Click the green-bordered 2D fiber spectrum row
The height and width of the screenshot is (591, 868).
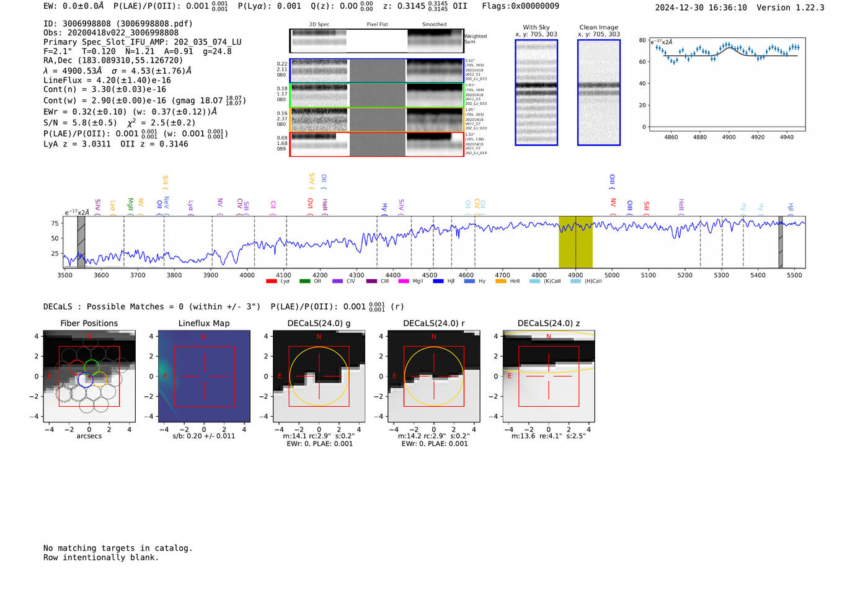coord(377,96)
